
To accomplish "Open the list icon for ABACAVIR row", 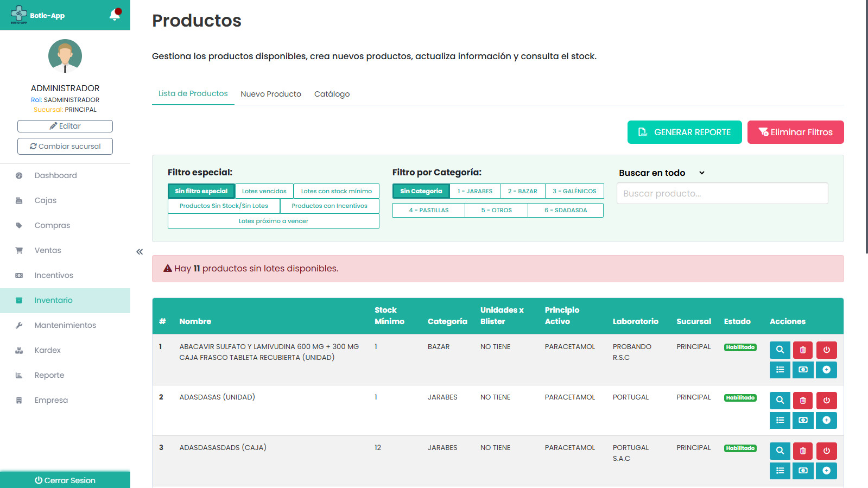I will pyautogui.click(x=780, y=370).
